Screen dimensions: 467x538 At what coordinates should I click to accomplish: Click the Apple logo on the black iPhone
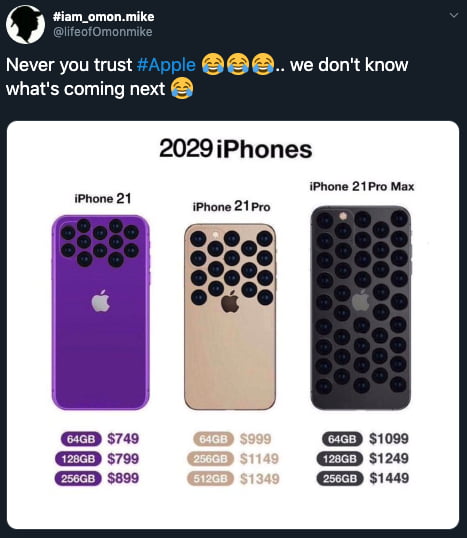point(360,301)
